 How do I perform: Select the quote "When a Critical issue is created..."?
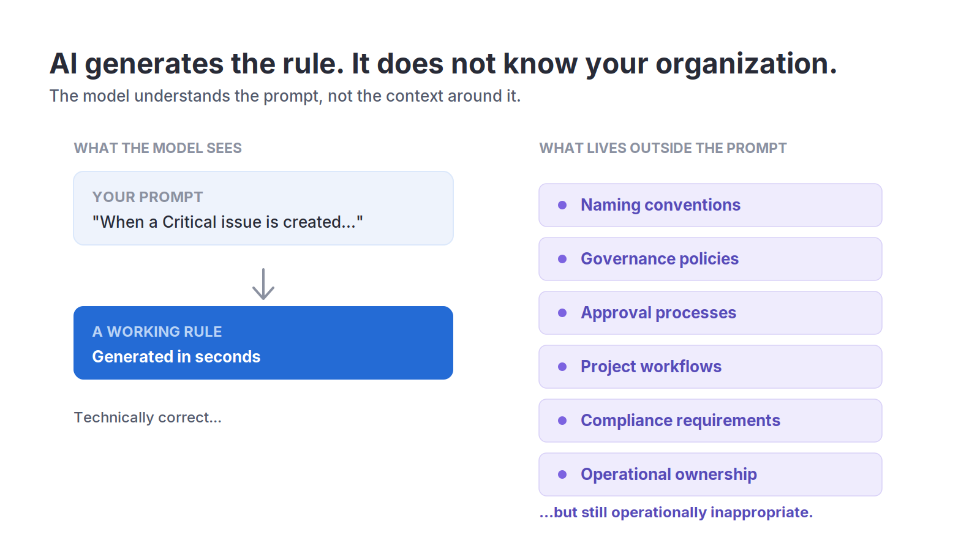click(228, 222)
